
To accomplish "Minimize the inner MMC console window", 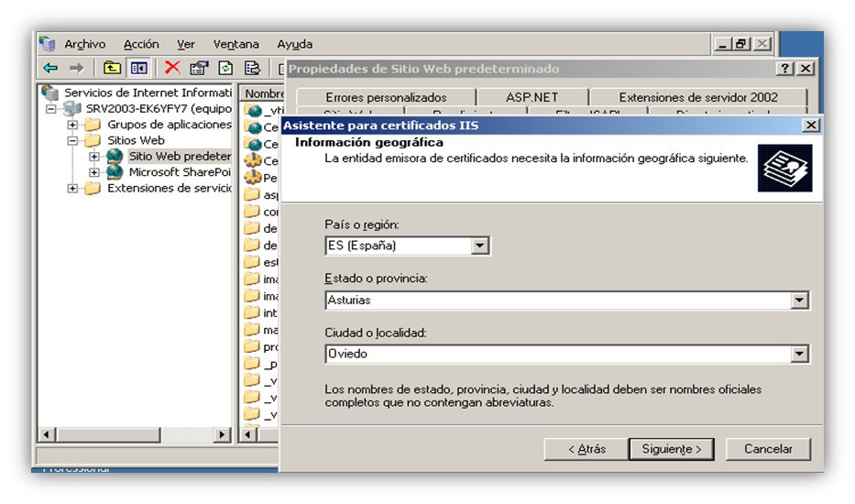I will tap(723, 44).
